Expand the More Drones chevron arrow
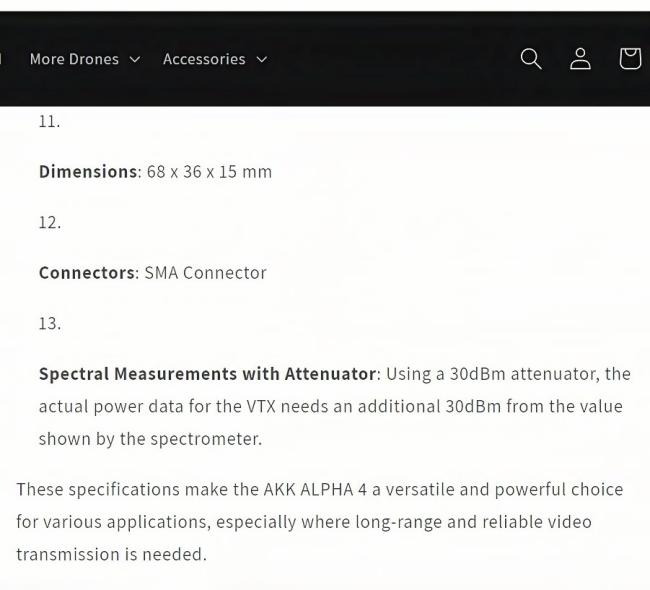 [135, 60]
